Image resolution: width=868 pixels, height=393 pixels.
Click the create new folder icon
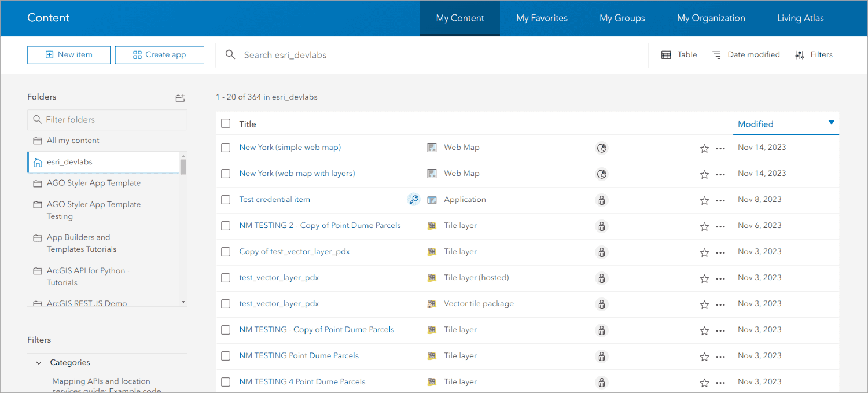tap(180, 97)
